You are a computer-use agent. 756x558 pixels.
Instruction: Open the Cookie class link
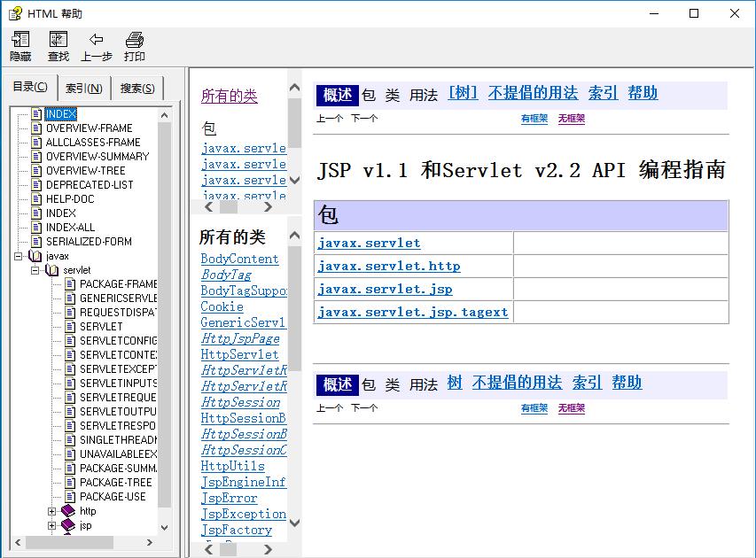tap(222, 306)
